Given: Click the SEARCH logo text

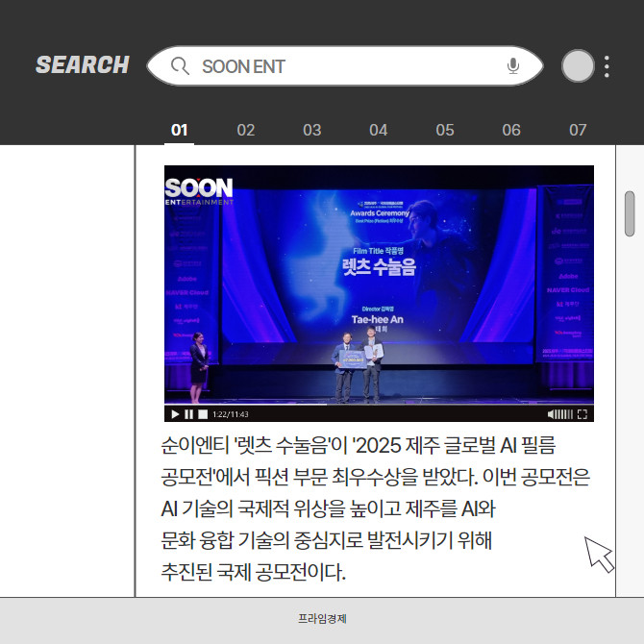Looking at the screenshot, I should click(83, 65).
